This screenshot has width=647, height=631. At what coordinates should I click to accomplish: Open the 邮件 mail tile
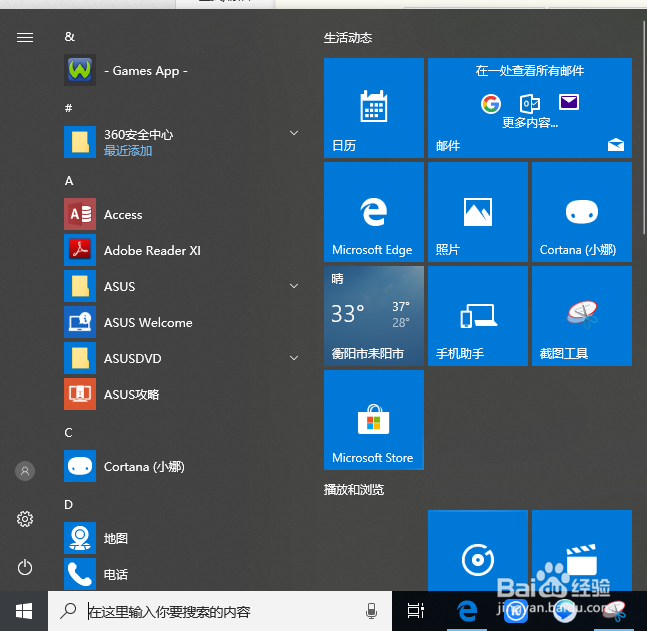coord(530,108)
